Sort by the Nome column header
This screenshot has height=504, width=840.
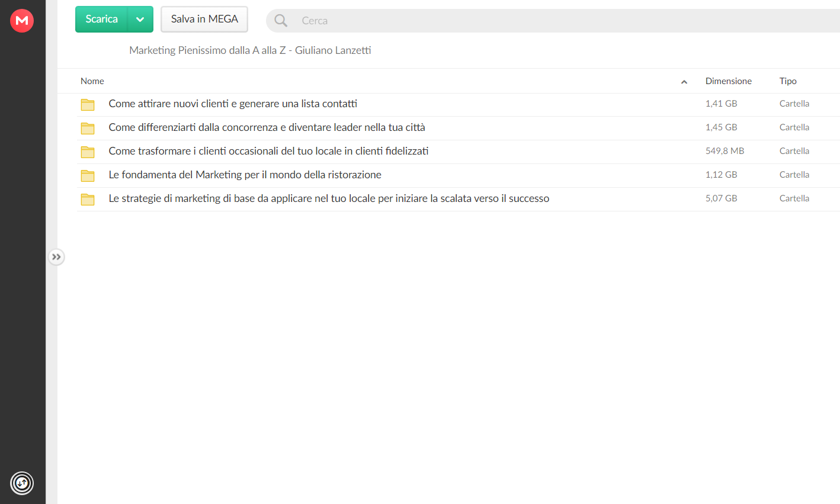92,81
